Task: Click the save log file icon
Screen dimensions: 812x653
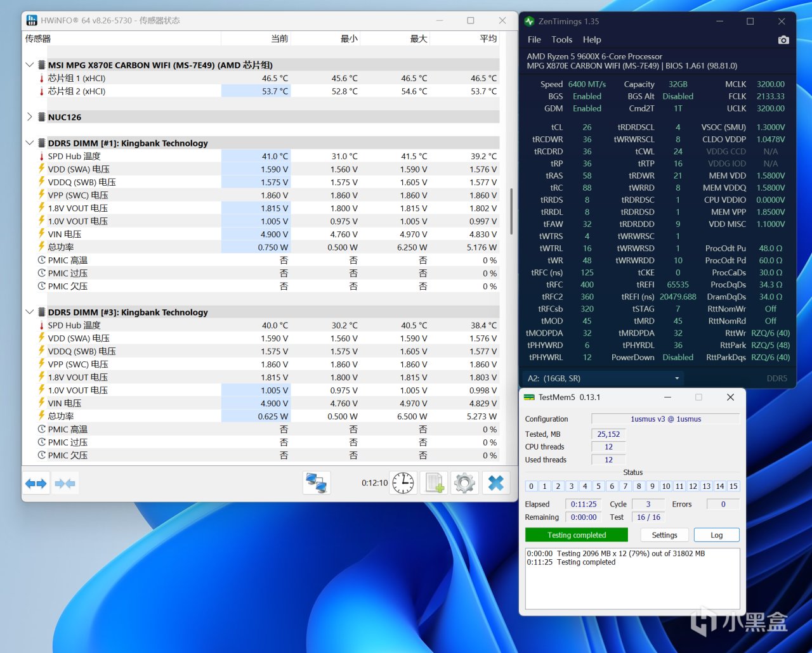Action: click(x=435, y=483)
